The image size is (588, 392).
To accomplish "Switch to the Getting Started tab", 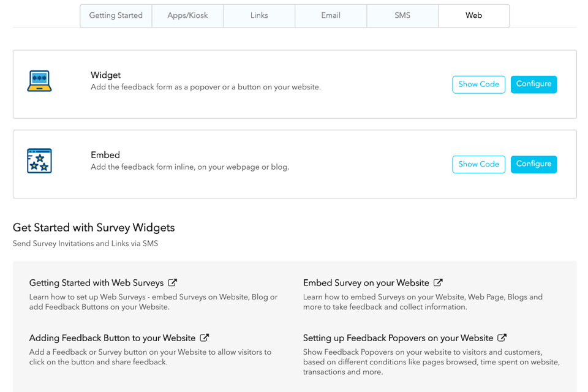I will click(116, 16).
